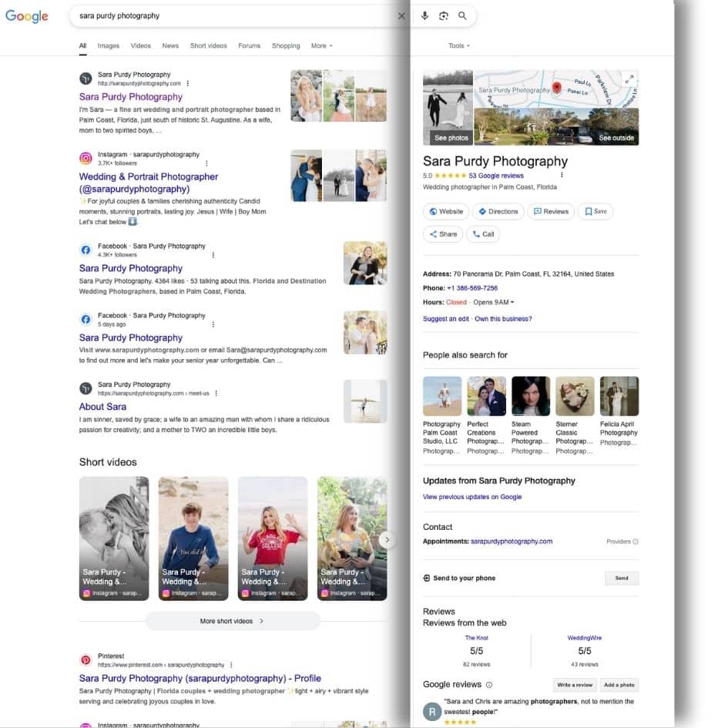Image resolution: width=728 pixels, height=728 pixels.
Task: Open Wedding & Portrait Photographer Instagram link
Action: (149, 183)
